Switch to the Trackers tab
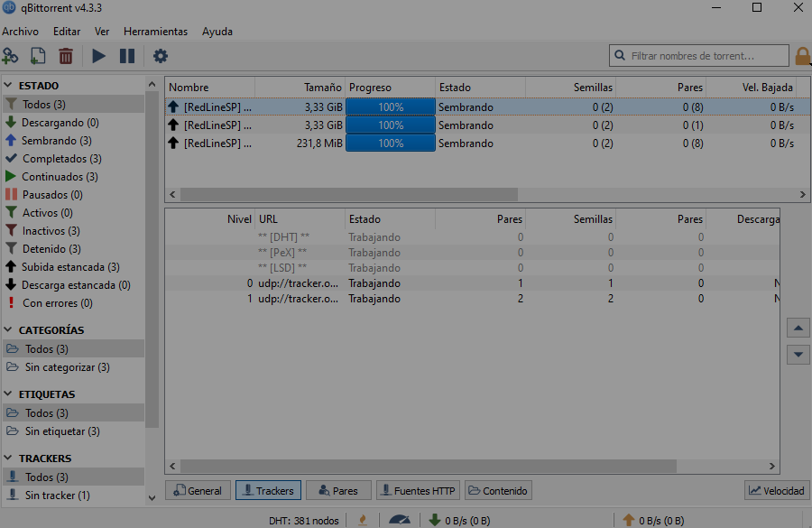This screenshot has height=528, width=812. [x=268, y=491]
